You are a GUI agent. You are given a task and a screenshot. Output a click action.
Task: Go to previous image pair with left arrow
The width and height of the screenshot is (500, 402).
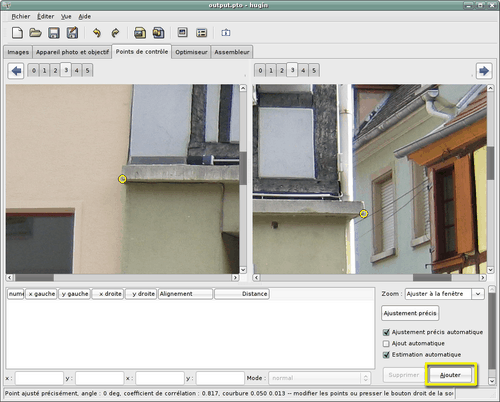(16, 71)
